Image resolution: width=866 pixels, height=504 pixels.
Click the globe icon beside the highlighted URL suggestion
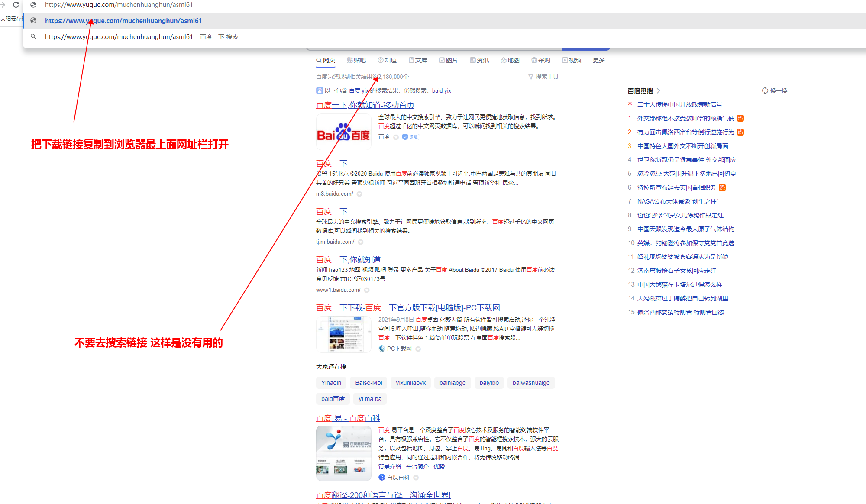click(33, 20)
